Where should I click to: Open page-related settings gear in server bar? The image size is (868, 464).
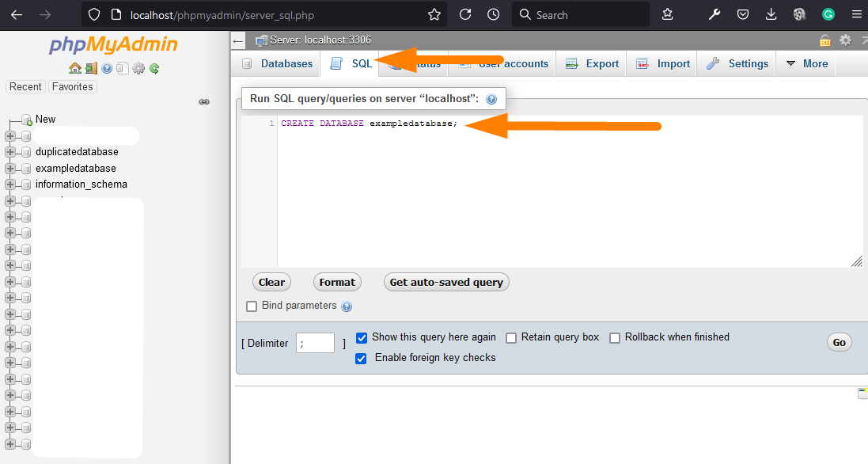coord(845,40)
